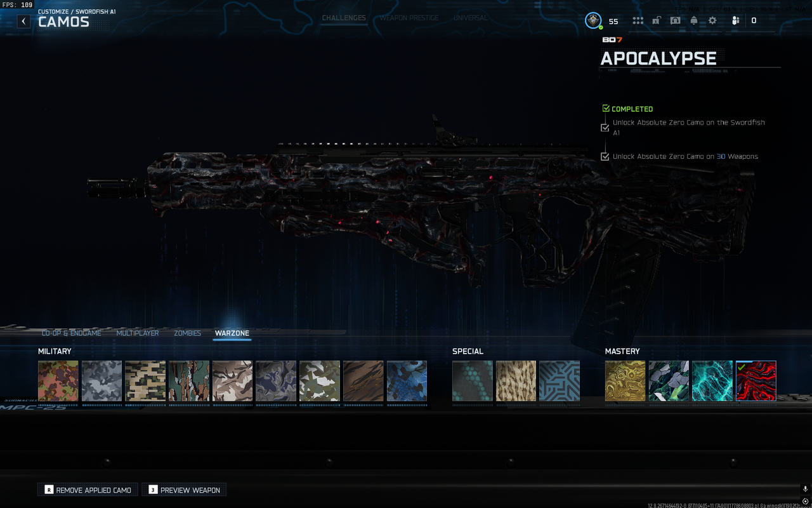Select the teal hexagon dots Special camo
812x508 pixels.
pyautogui.click(x=473, y=381)
